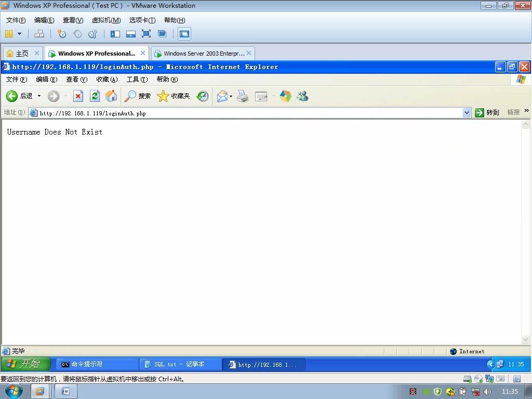Expand address bar dropdown arrow
This screenshot has width=532, height=399.
[467, 113]
